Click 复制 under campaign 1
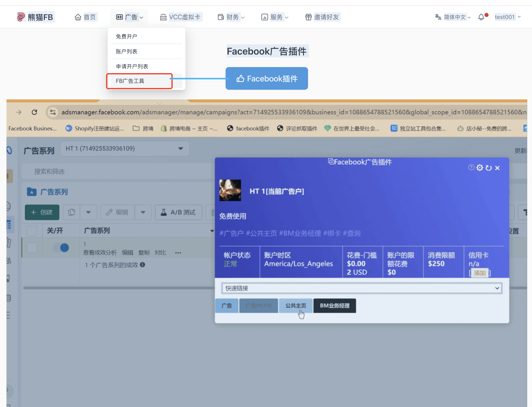532x407 pixels. 144,253
